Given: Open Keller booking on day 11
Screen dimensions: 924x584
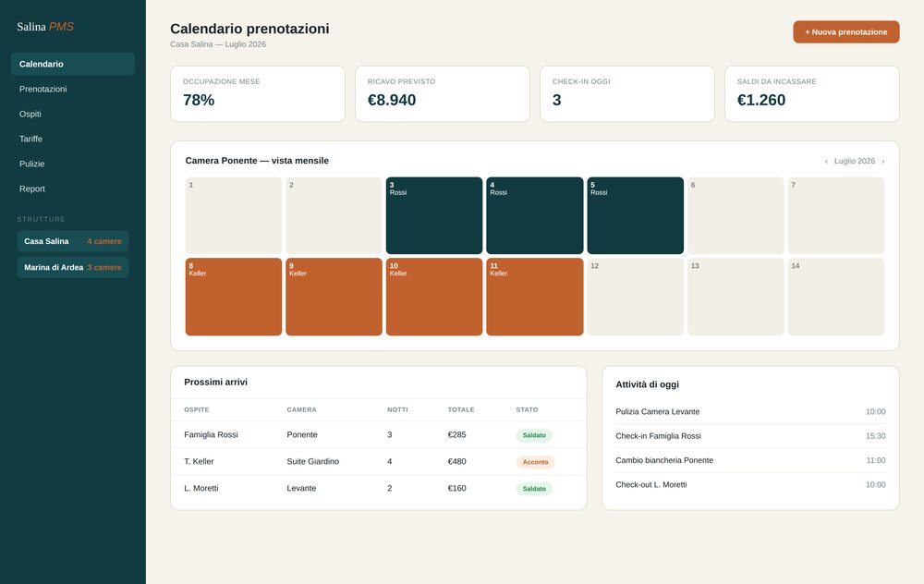Looking at the screenshot, I should coord(534,297).
